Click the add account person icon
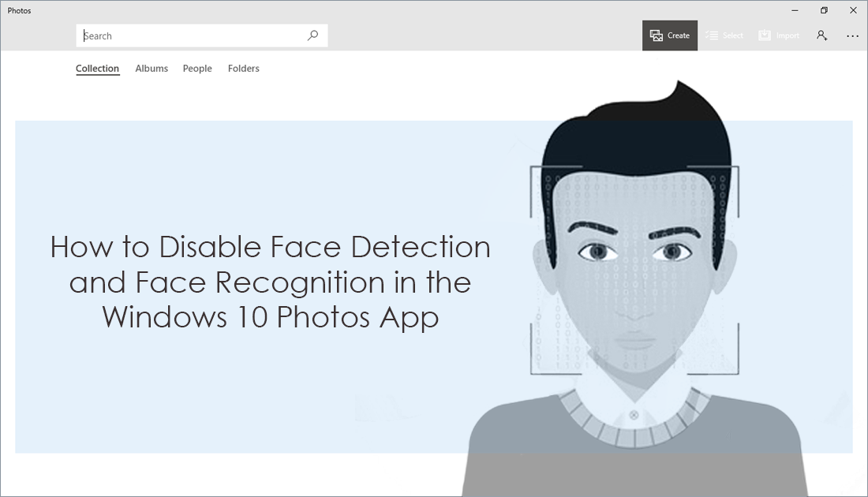The height and width of the screenshot is (497, 868). [822, 35]
